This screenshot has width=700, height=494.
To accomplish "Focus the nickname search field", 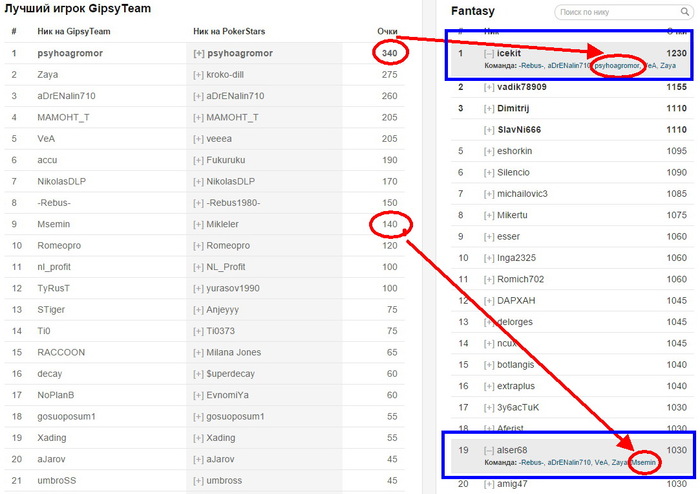I will (624, 12).
